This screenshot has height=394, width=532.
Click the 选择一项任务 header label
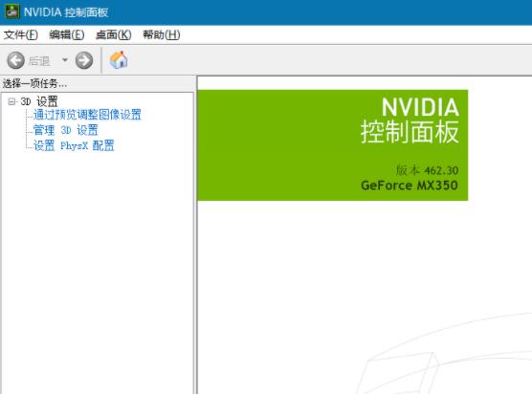(x=34, y=83)
